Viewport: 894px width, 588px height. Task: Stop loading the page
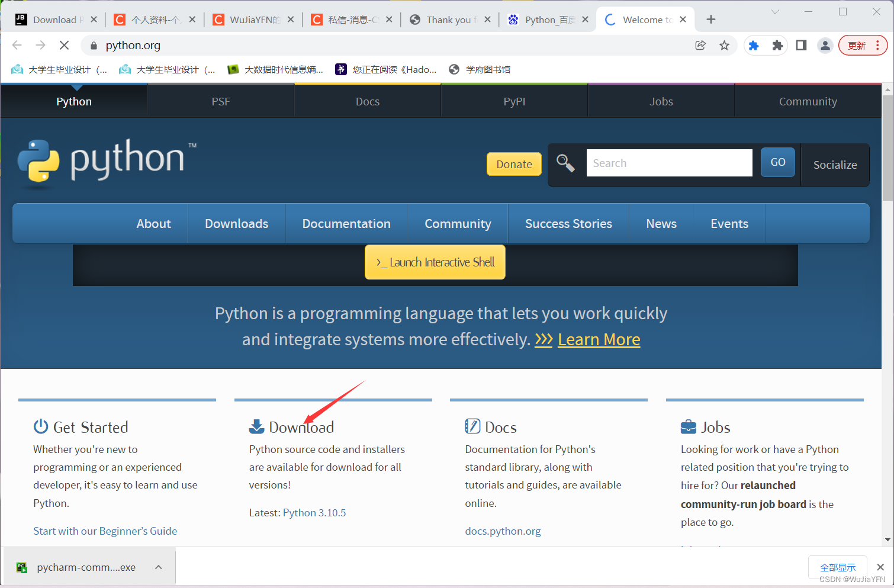point(65,45)
